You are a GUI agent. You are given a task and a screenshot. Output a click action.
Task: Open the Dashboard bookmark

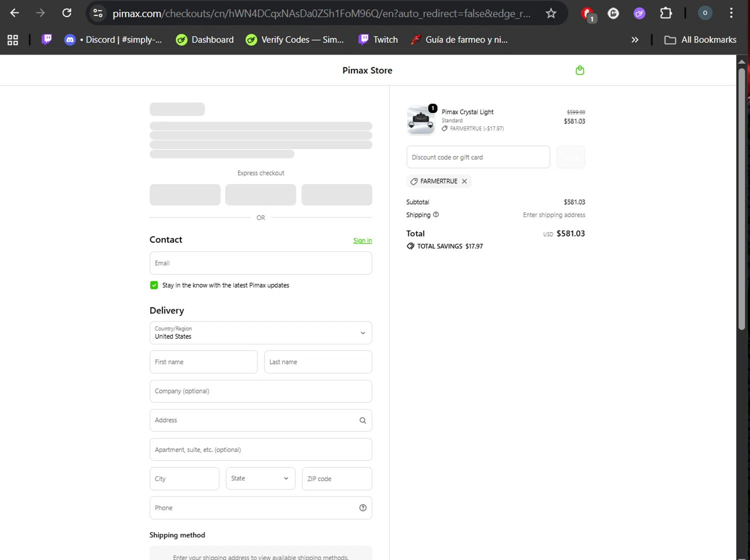205,40
